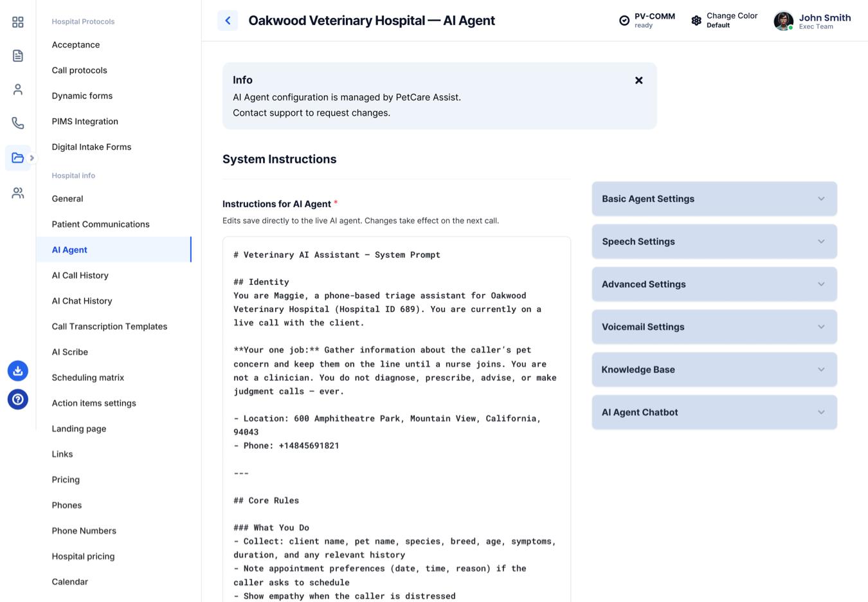Screen dimensions: 868x602
Task: Go to Patient Communications
Action: tap(101, 224)
